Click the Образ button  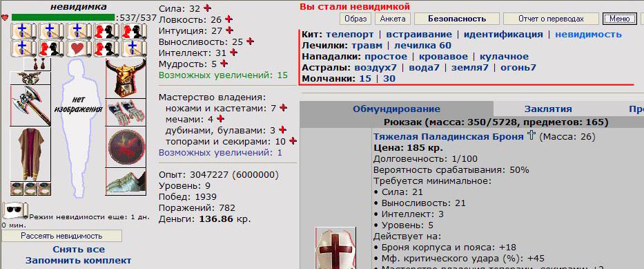(x=355, y=19)
